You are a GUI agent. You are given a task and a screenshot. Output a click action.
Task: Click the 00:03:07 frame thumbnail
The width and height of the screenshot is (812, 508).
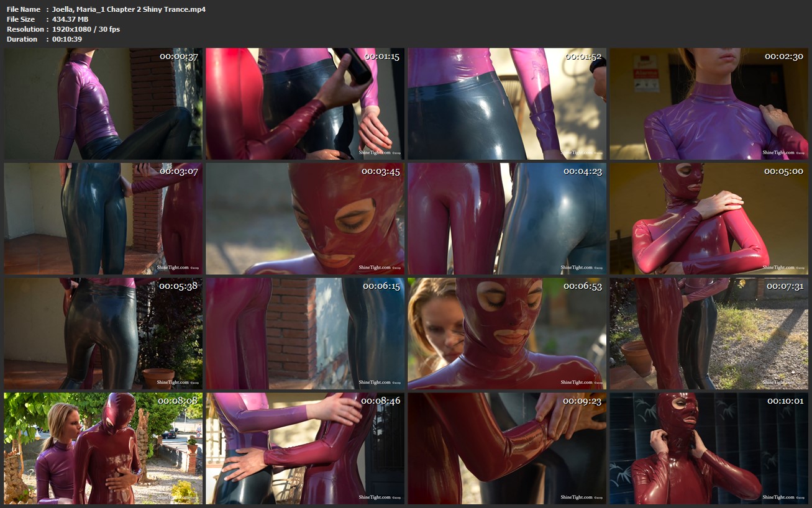pyautogui.click(x=103, y=219)
